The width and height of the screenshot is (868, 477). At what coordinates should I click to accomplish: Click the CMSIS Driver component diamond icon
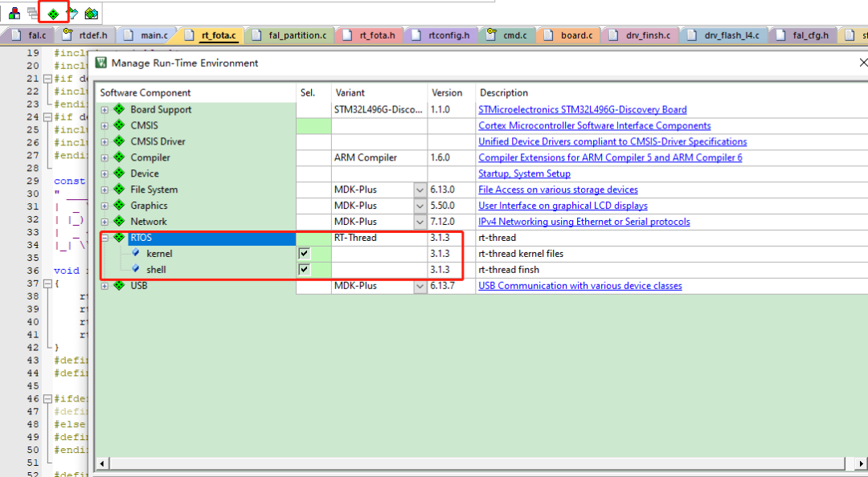pos(119,141)
